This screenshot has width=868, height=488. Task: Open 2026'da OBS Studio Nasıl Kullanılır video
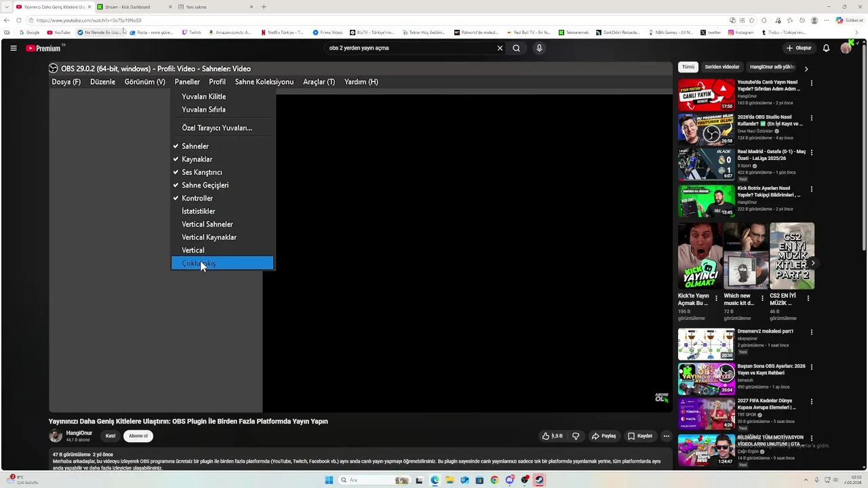(x=707, y=129)
